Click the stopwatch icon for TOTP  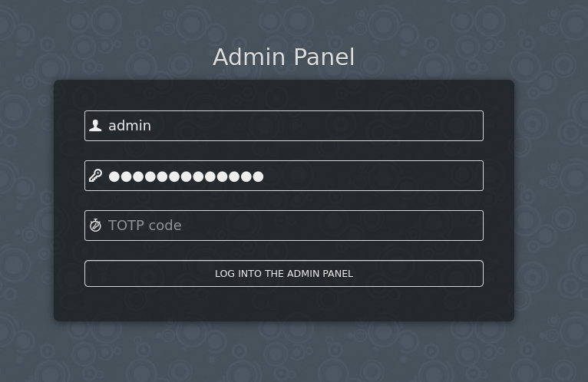tap(95, 226)
